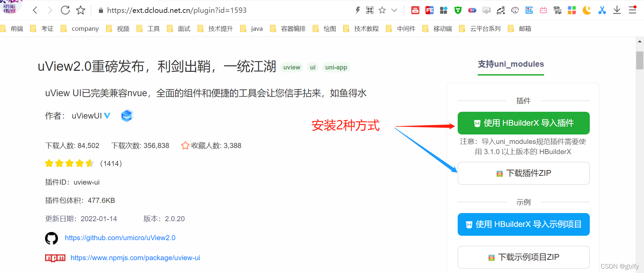This screenshot has height=273, width=644.
Task: Go back to the previous page
Action: (x=35, y=10)
